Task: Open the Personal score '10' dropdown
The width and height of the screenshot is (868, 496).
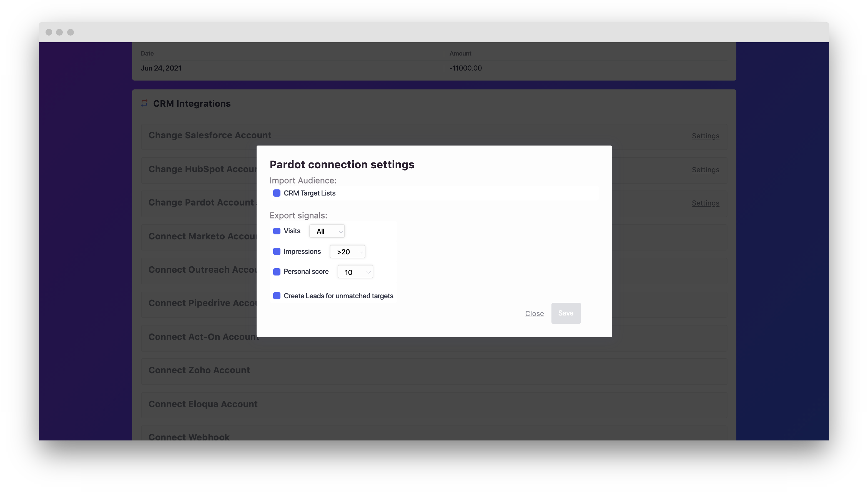Action: tap(355, 272)
